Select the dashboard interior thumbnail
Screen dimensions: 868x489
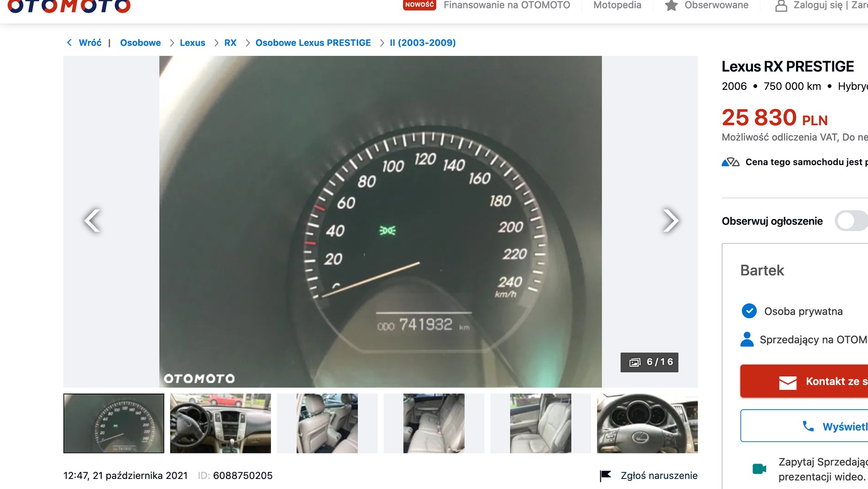pyautogui.click(x=221, y=423)
